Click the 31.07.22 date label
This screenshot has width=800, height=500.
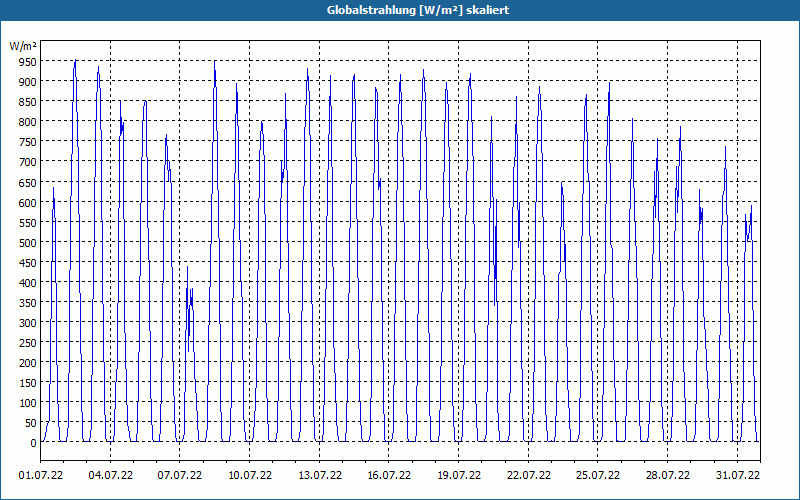tap(738, 476)
